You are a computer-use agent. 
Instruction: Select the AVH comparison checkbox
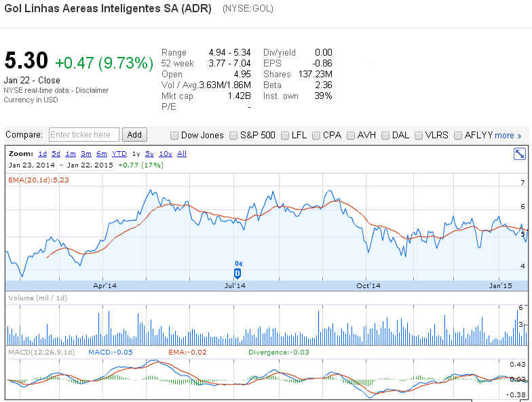(350, 136)
